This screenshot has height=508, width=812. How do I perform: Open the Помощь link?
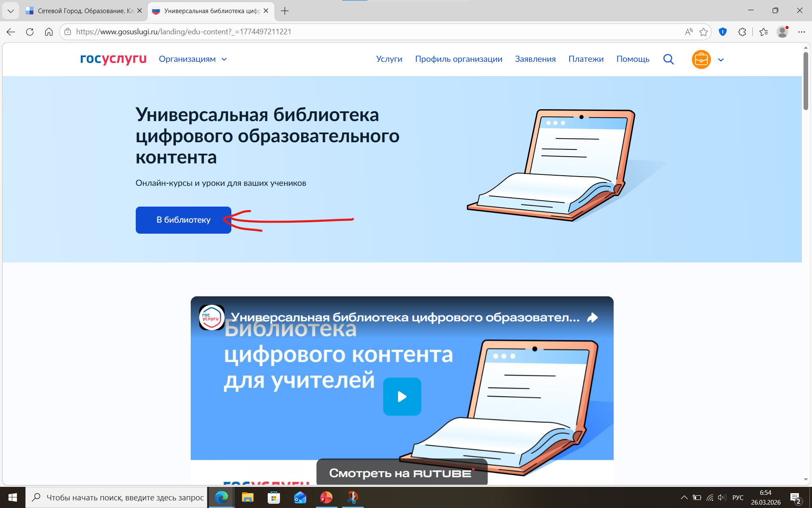[x=633, y=59]
